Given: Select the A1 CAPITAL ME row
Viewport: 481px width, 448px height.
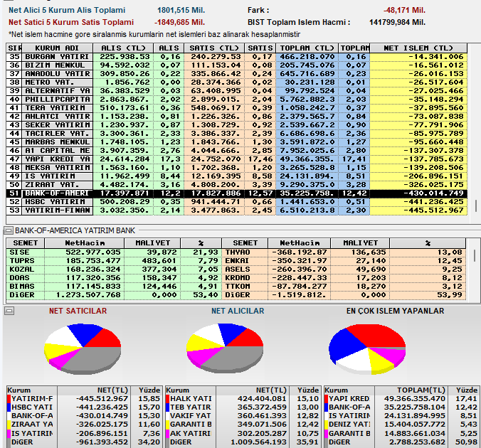Looking at the screenshot, I should [236, 151].
